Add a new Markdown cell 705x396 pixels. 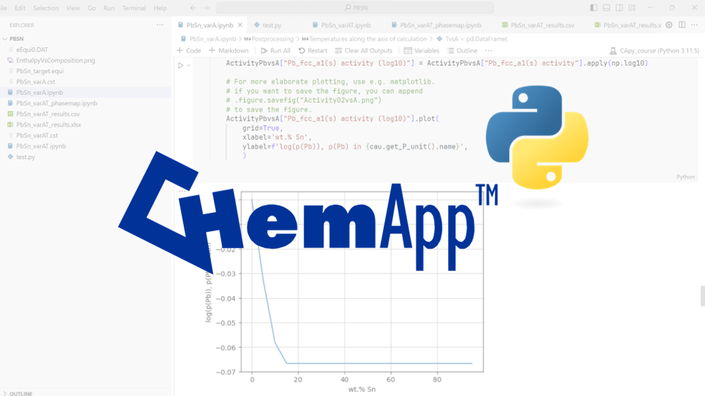pyautogui.click(x=228, y=51)
